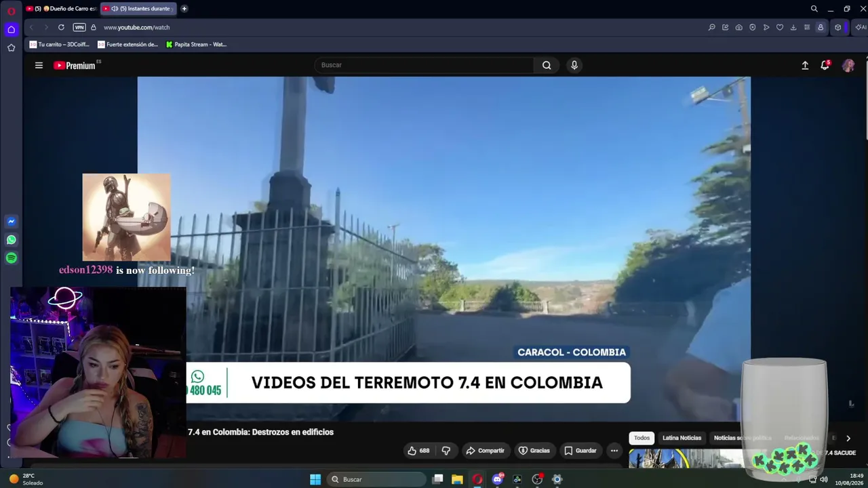This screenshot has height=488, width=868.
Task: Open the YouTube account avatar menu
Action: (848, 65)
